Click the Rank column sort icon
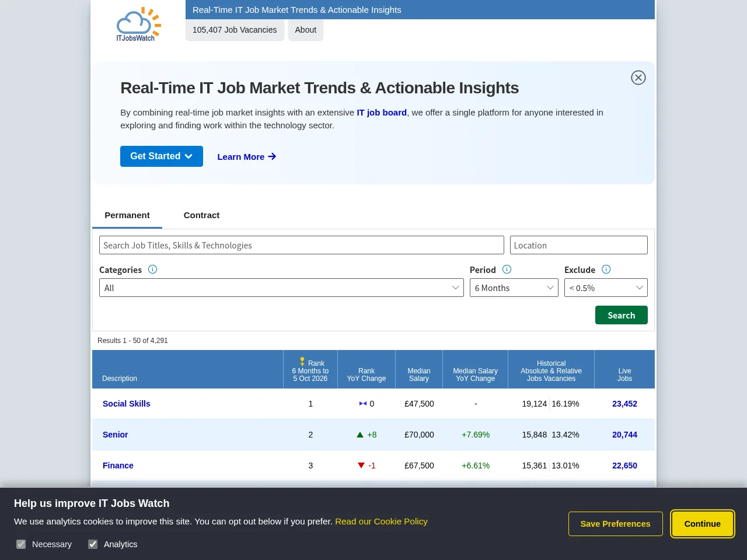The height and width of the screenshot is (560, 747). pyautogui.click(x=302, y=362)
